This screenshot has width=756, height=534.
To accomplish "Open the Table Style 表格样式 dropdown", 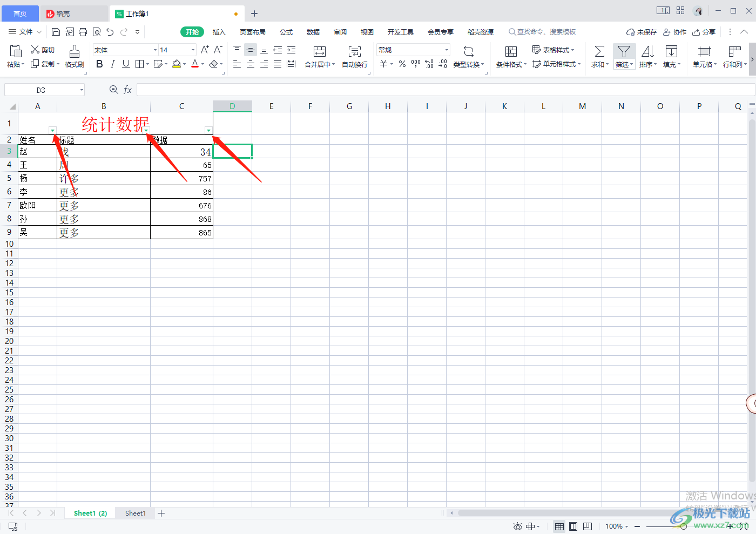I will point(553,50).
